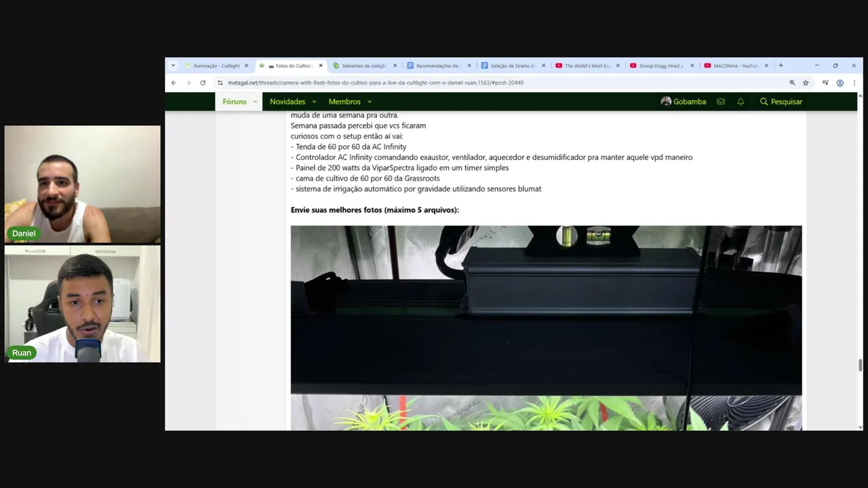Go back to previous page
The height and width of the screenshot is (488, 868).
coord(174,83)
